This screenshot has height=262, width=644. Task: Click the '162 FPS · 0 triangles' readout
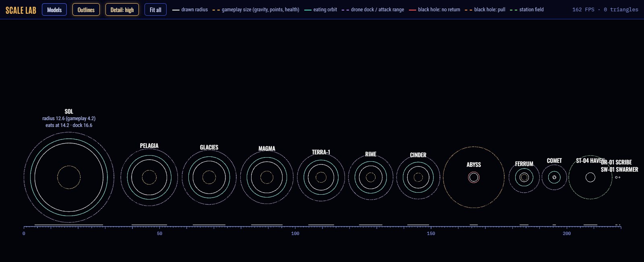click(605, 10)
